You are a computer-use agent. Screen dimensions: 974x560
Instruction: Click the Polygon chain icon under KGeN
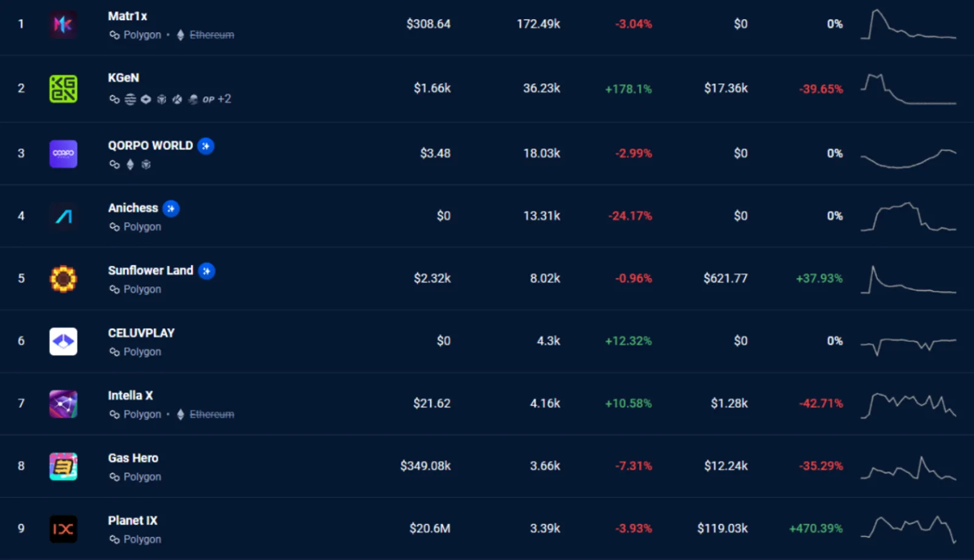pos(114,99)
